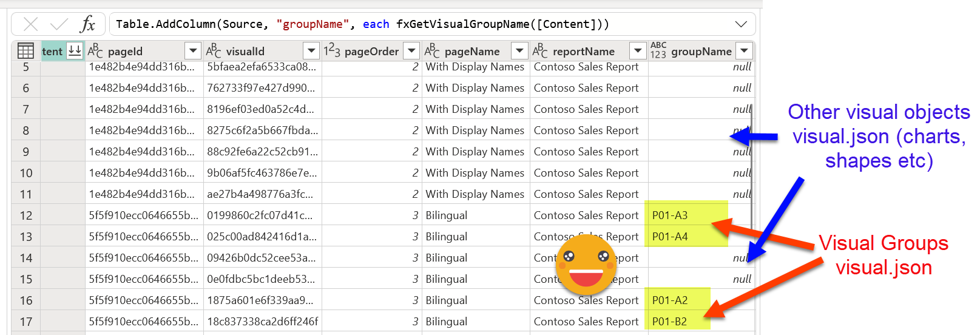
Task: Expand the formula bar with the chevron
Action: (x=741, y=24)
